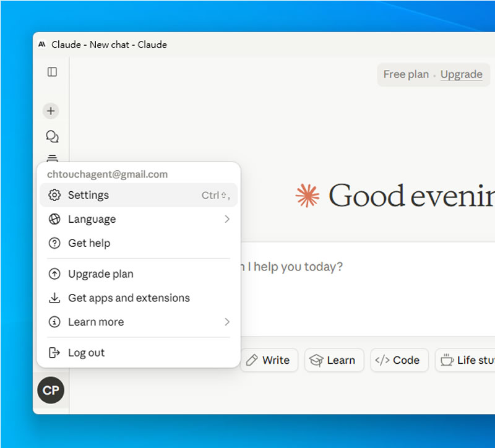Screen dimensions: 495x448
Task: Click the download icon for apps
Action: pyautogui.click(x=54, y=298)
